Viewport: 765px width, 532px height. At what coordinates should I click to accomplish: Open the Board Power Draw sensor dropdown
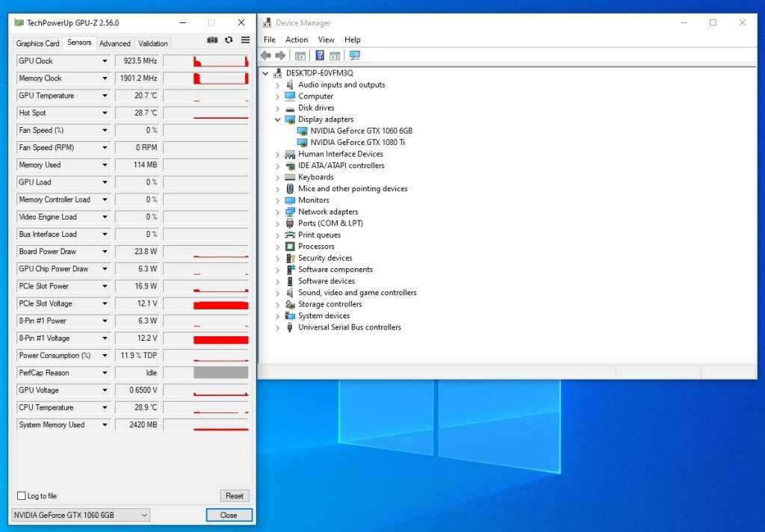(x=105, y=252)
